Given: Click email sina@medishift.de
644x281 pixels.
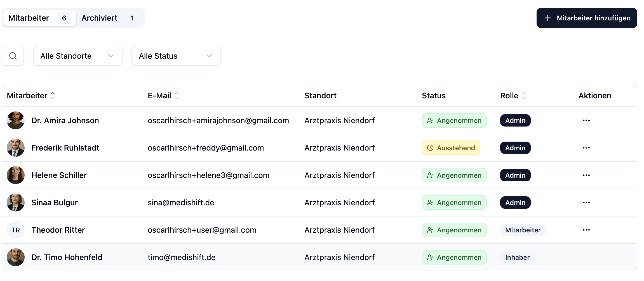Looking at the screenshot, I should (181, 203).
